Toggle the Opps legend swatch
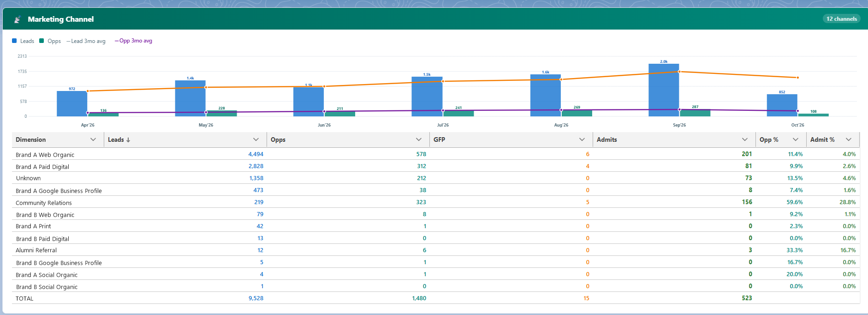Viewport: 868px width, 315px height. point(42,41)
